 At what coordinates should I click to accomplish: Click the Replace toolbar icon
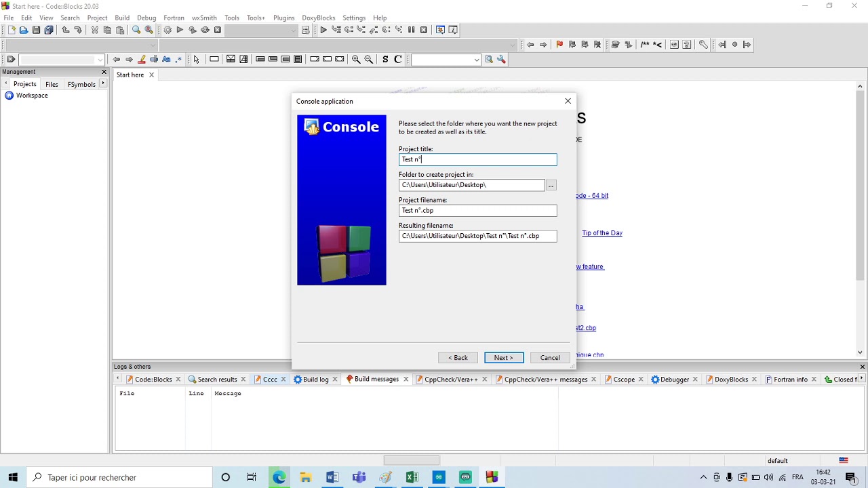[x=149, y=30]
